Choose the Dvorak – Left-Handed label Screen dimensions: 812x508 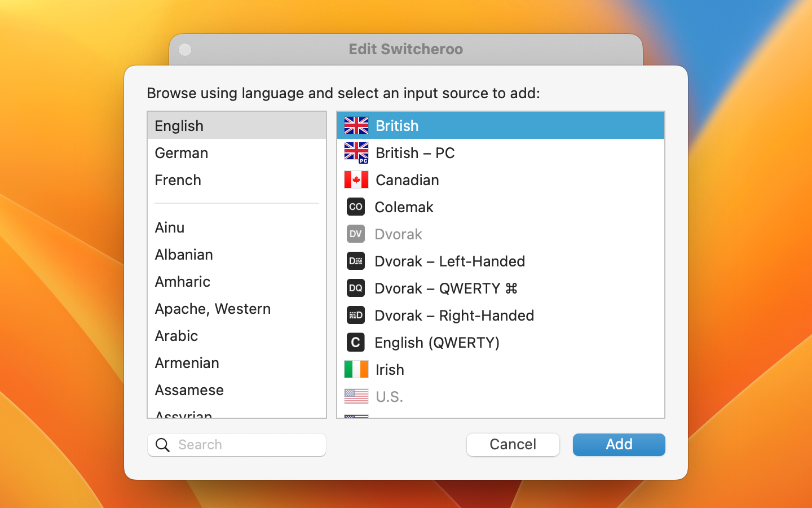pos(449,261)
